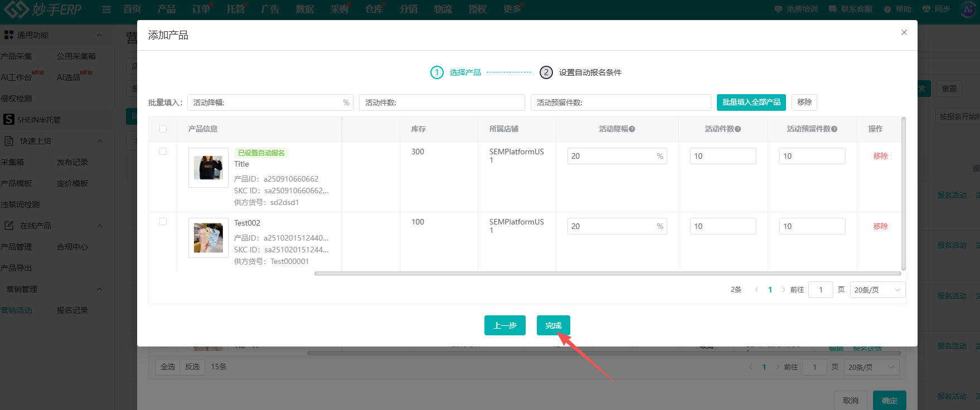Edit 活动降幅 value for Title row

coord(617,156)
